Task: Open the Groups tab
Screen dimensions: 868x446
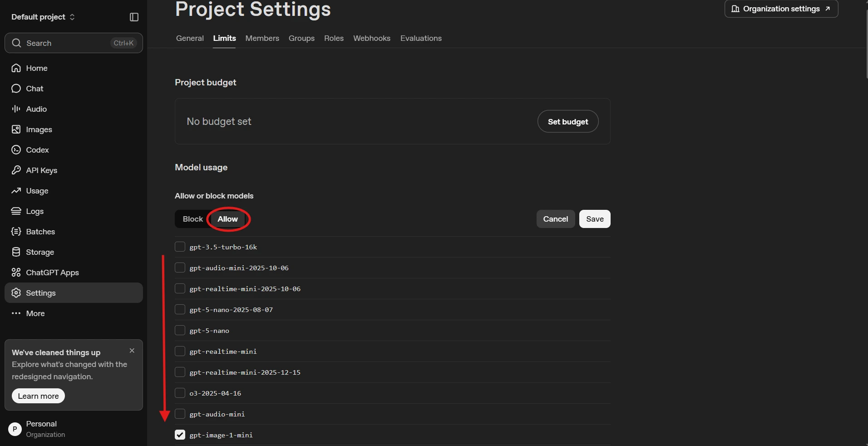Action: 301,38
